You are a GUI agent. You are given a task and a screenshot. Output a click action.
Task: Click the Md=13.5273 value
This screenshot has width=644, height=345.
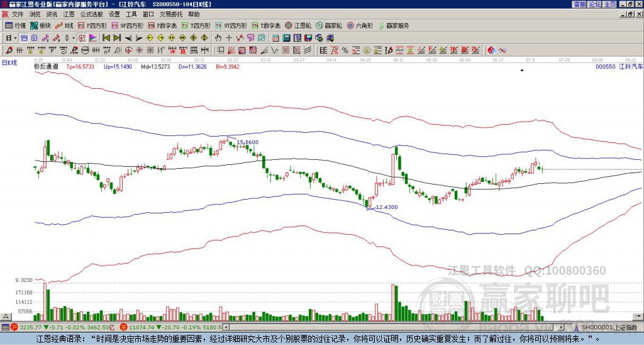(x=155, y=66)
